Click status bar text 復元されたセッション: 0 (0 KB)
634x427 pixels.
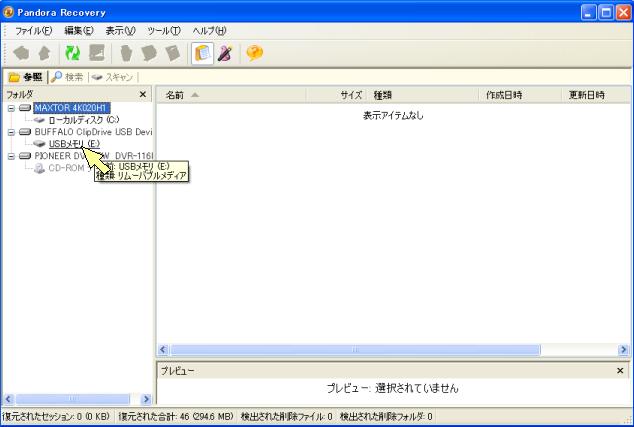click(56, 416)
